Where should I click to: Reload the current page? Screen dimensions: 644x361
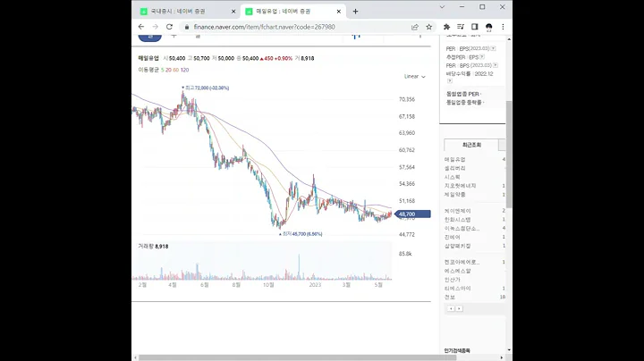pos(169,27)
